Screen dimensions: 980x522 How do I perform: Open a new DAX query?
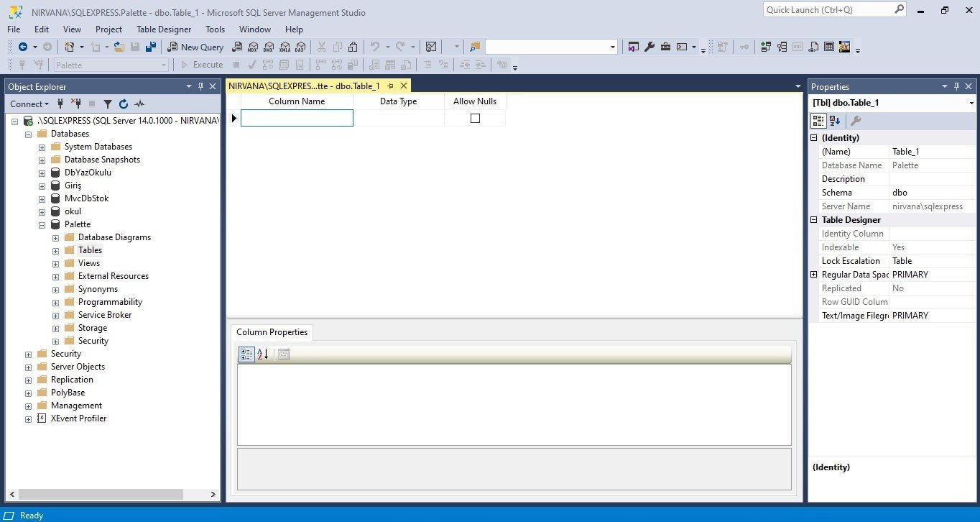coord(300,47)
